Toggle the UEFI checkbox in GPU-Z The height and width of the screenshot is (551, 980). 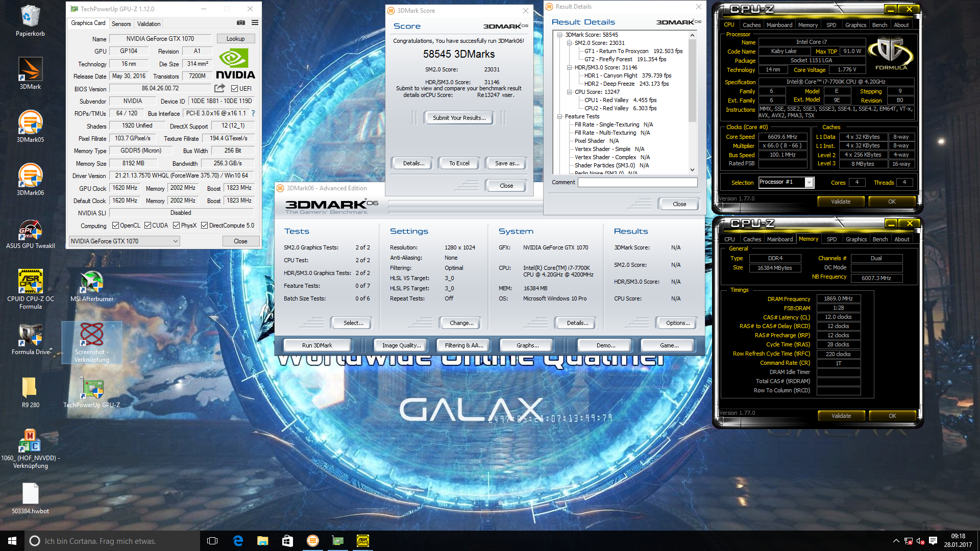click(x=234, y=89)
